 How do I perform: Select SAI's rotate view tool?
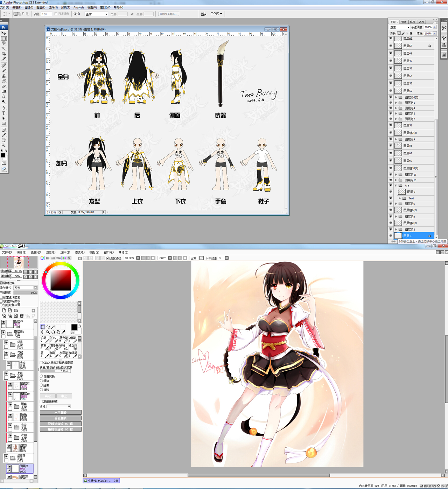[x=53, y=332]
